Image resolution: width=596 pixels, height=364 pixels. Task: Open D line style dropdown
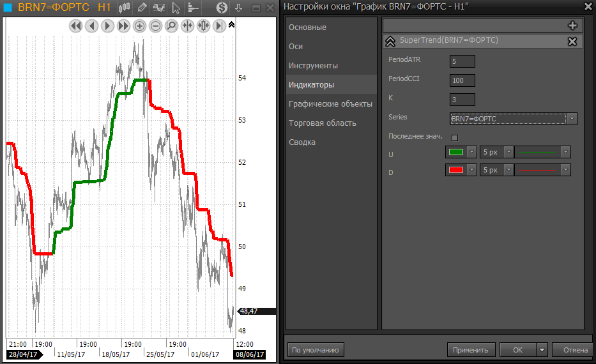(x=565, y=170)
